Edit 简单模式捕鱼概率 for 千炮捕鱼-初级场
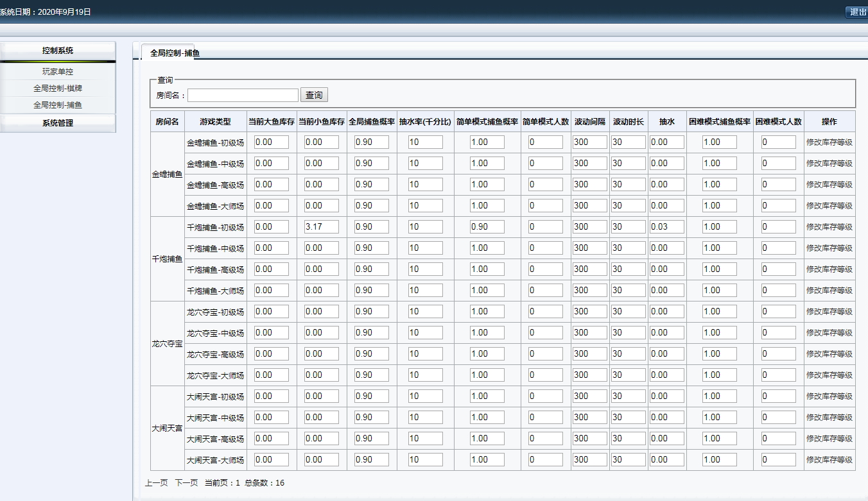This screenshot has width=868, height=501. pyautogui.click(x=487, y=227)
